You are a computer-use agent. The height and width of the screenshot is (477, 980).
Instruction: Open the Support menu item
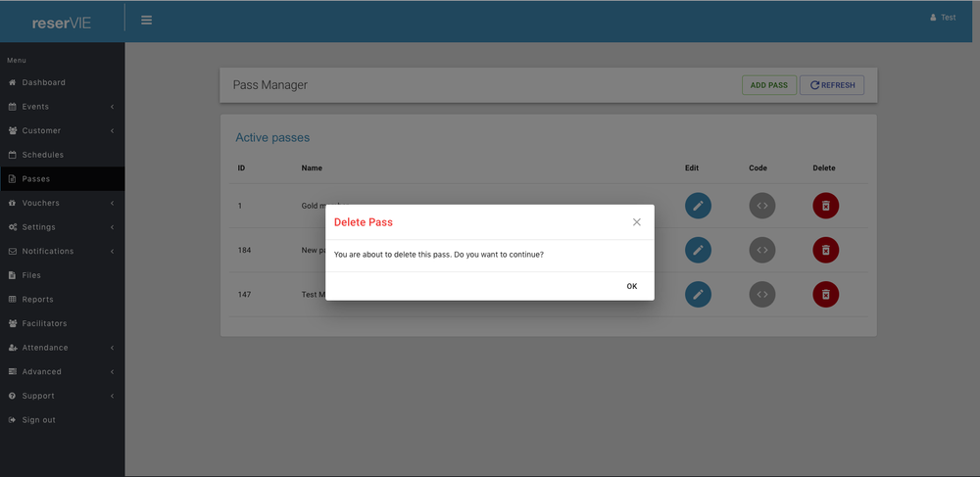coord(63,396)
